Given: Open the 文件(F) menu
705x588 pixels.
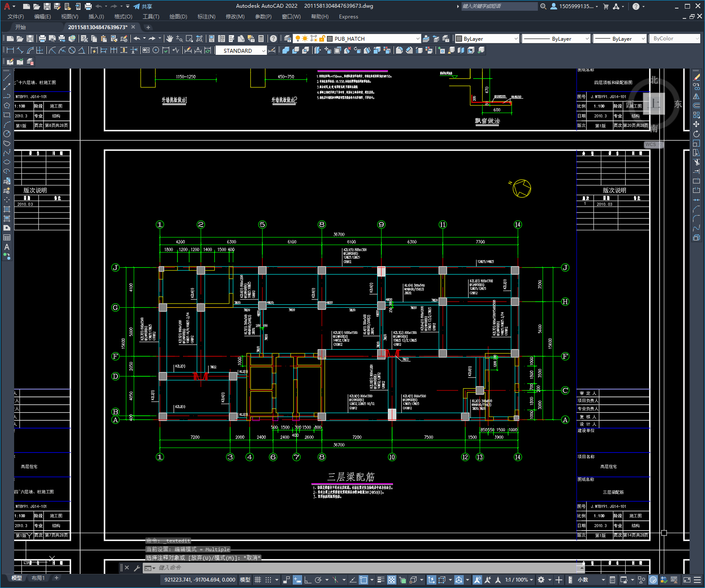Looking at the screenshot, I should click(16, 17).
